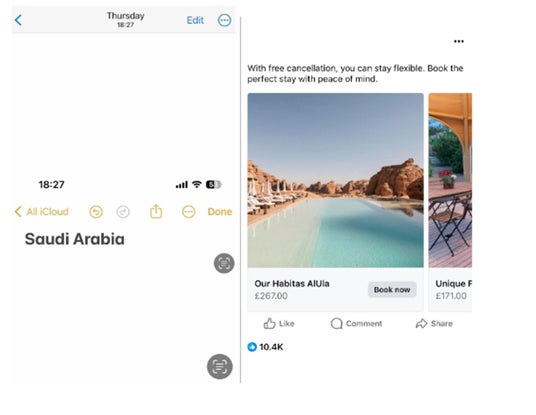
Task: Go back to All iCloud folder
Action: pyautogui.click(x=42, y=212)
